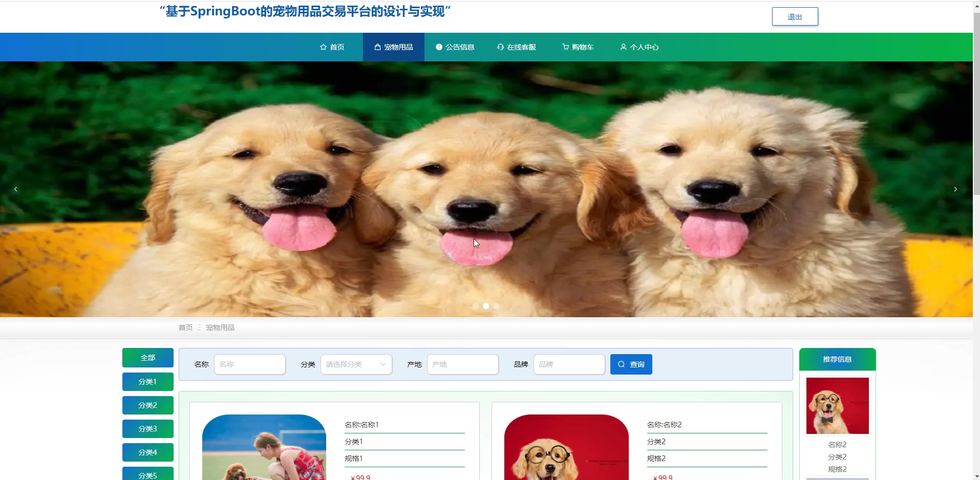The image size is (980, 480).
Task: Click the 名称:名称2 product text
Action: (x=664, y=425)
